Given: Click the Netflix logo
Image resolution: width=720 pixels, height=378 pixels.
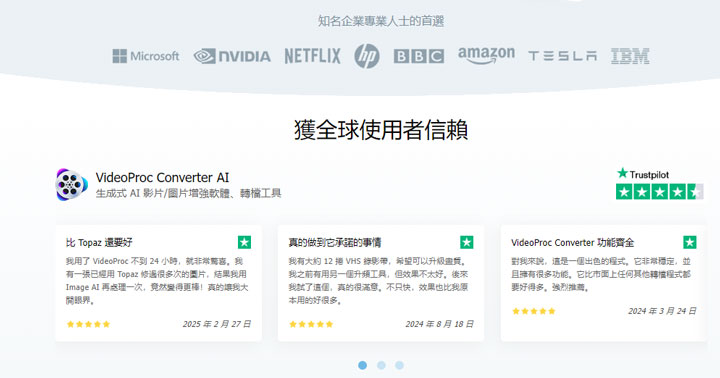Looking at the screenshot, I should point(313,56).
